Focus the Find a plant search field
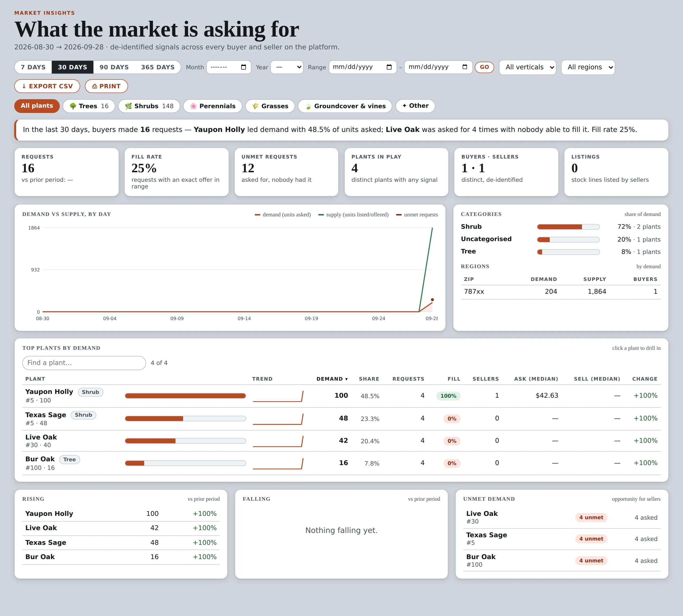 (84, 363)
